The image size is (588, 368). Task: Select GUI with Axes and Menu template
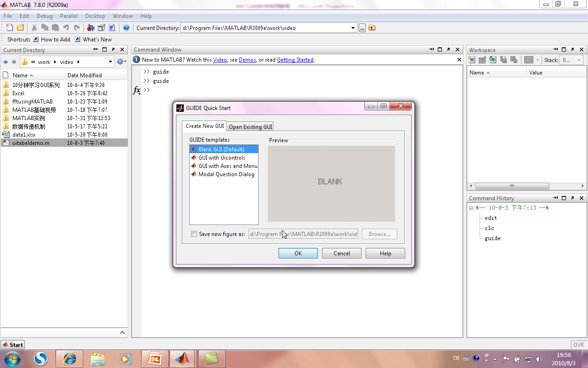click(224, 166)
